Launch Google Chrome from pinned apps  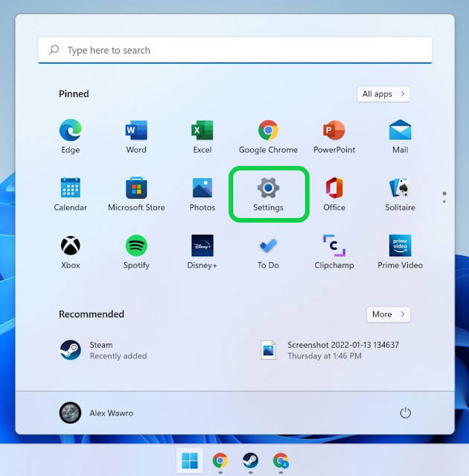(268, 136)
